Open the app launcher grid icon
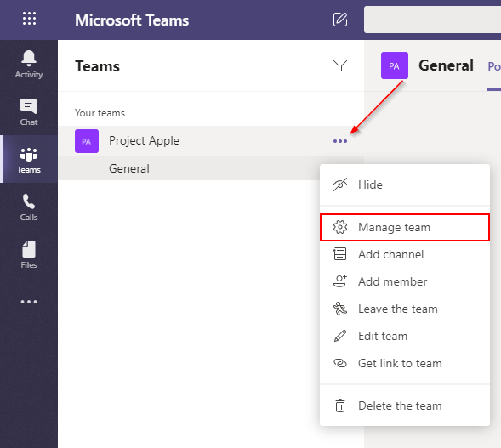The height and width of the screenshot is (448, 501). point(29,19)
